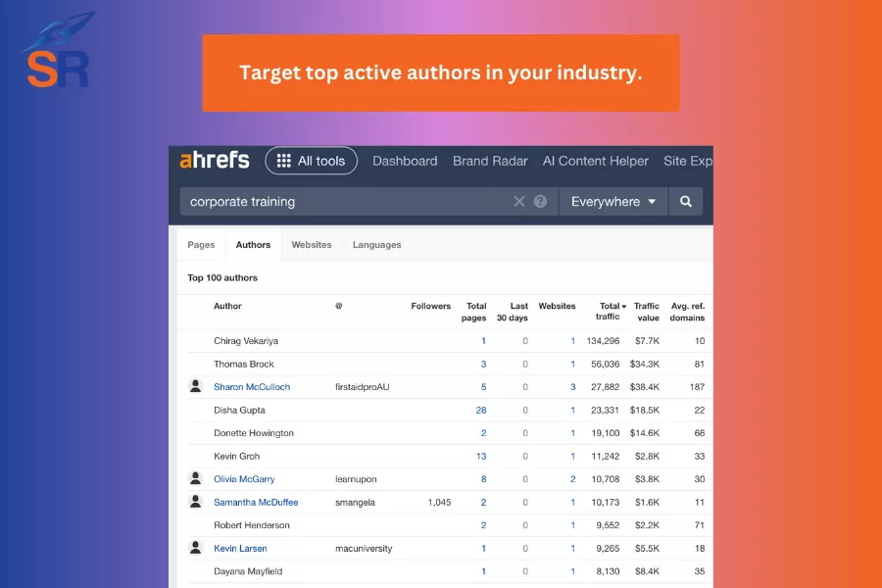Screen dimensions: 882x588
Task: Click the $38.4K traffic value
Action: pos(645,387)
